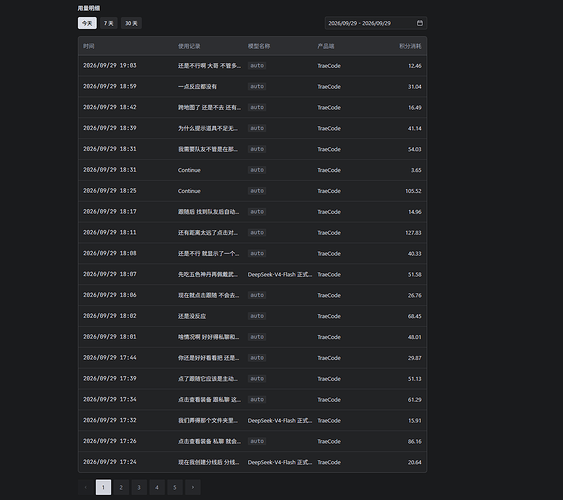Click the 使用记录 column header
The width and height of the screenshot is (563, 500).
[189, 46]
